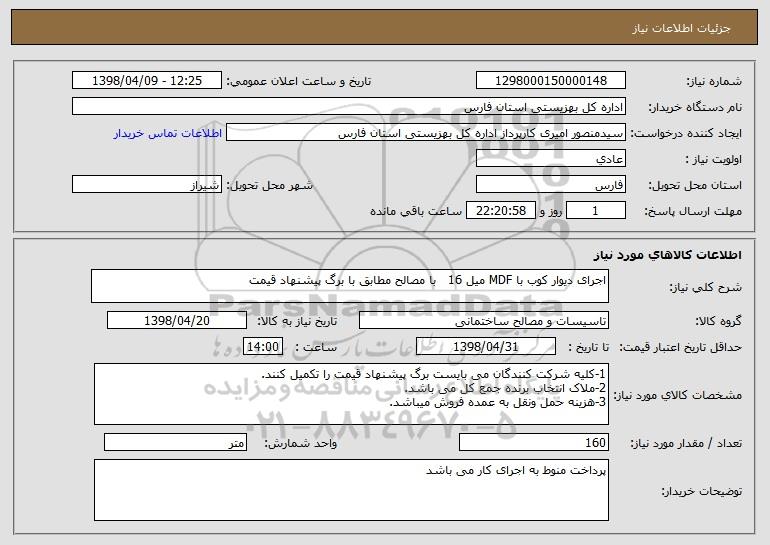
Task: Click the label مشخصات کالای مورد نیاز
Action: [678, 395]
